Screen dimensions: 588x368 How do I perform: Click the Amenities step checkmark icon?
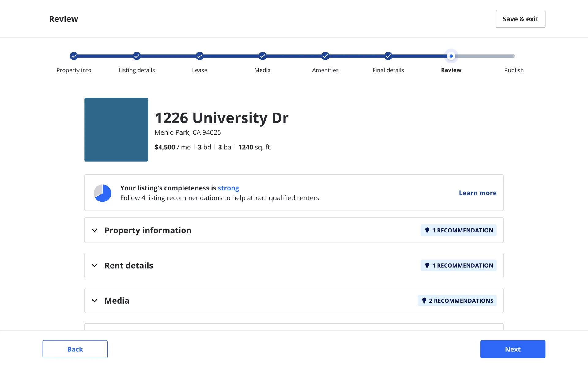(x=325, y=56)
